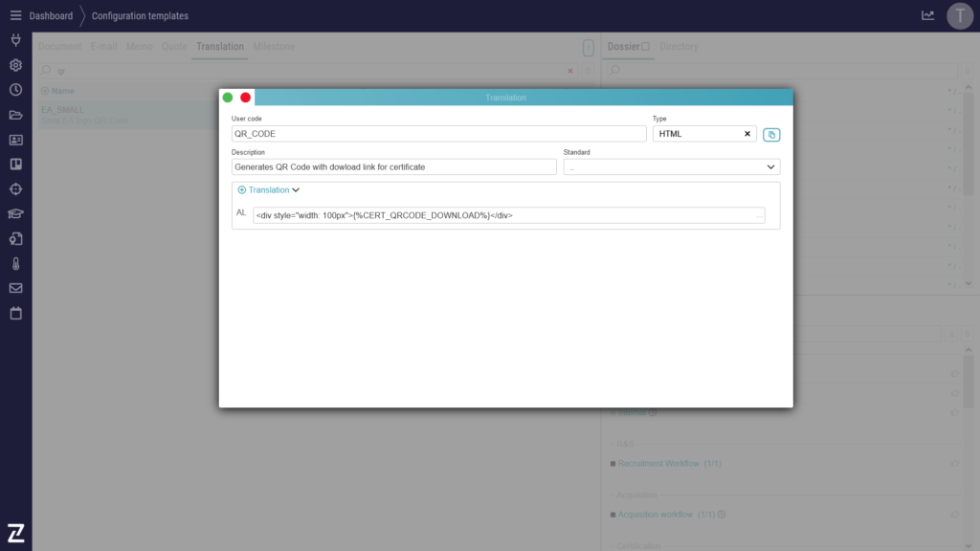Click the green button in Translation dialog
The width and height of the screenshot is (980, 551).
point(228,98)
